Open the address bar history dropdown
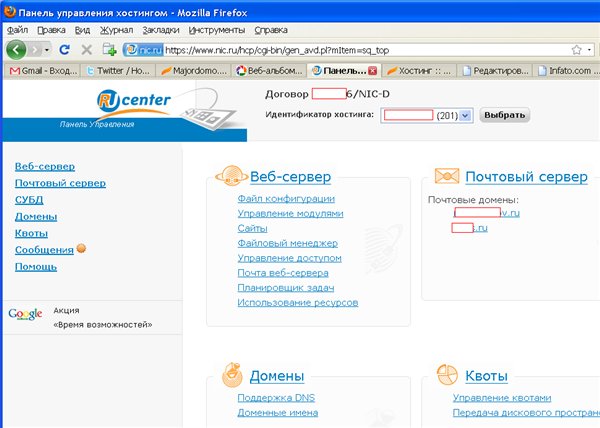The height and width of the screenshot is (428, 600). pyautogui.click(x=589, y=50)
